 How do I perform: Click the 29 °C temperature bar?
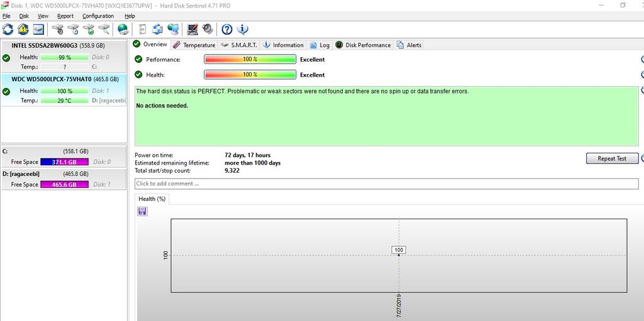pyautogui.click(x=65, y=101)
